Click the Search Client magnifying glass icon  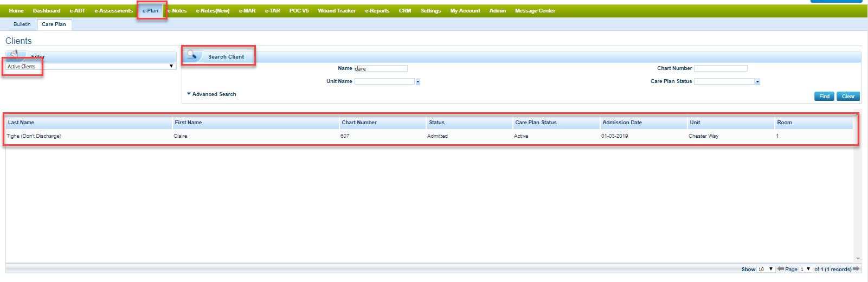click(x=192, y=55)
